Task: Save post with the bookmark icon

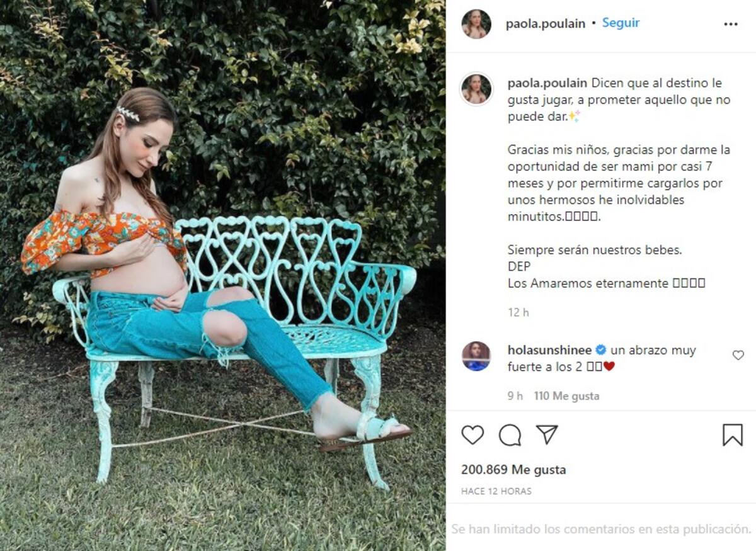Action: [x=732, y=435]
